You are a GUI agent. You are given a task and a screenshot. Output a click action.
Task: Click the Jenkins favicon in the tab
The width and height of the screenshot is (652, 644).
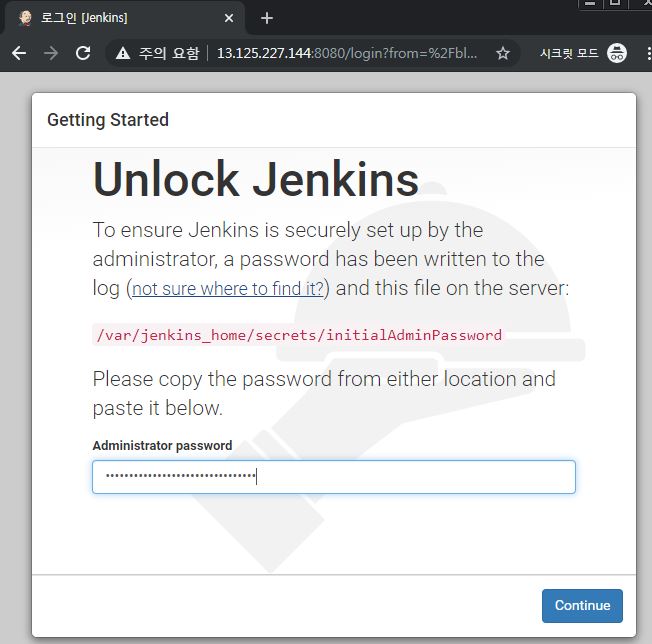(25, 18)
